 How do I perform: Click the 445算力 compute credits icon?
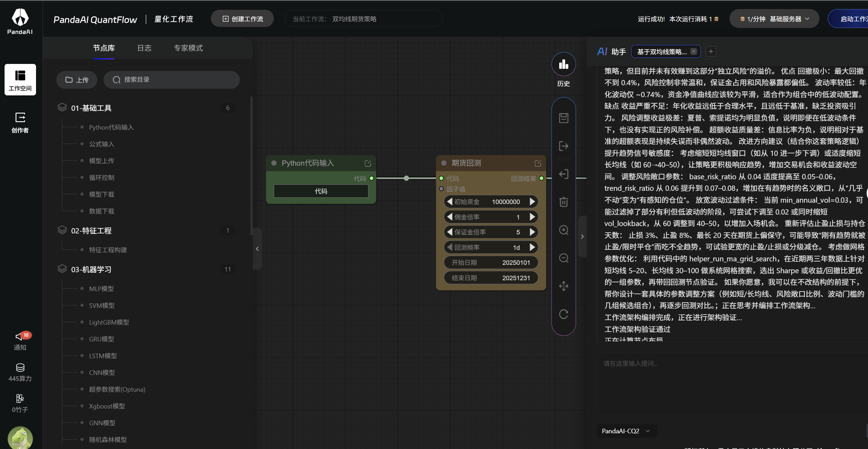(20, 372)
